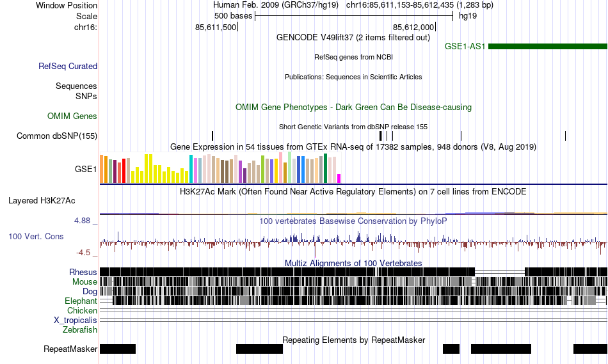Open Layered H3K27Ac track label
Image resolution: width=608 pixels, height=364 pixels.
pyautogui.click(x=42, y=201)
